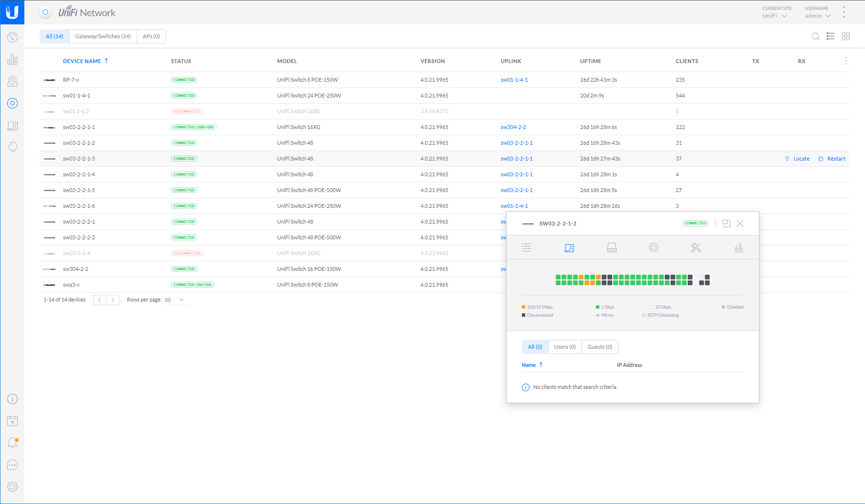Select Guests (0) clients tab
Image resolution: width=865 pixels, height=504 pixels.
(600, 347)
